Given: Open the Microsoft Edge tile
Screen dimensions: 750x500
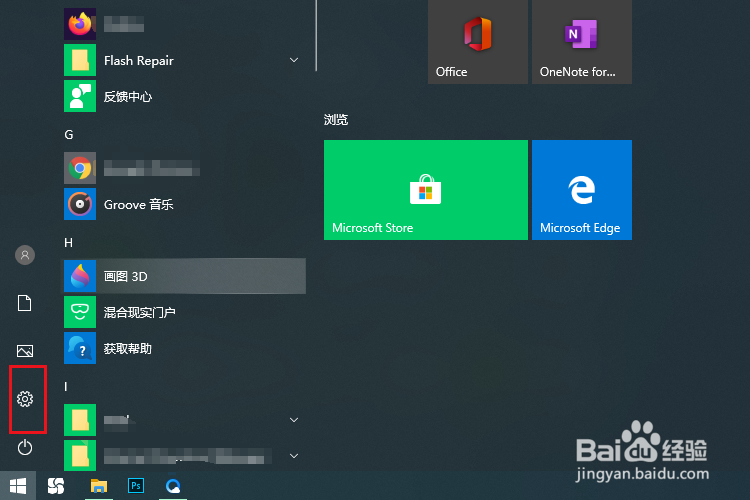Looking at the screenshot, I should click(x=582, y=190).
